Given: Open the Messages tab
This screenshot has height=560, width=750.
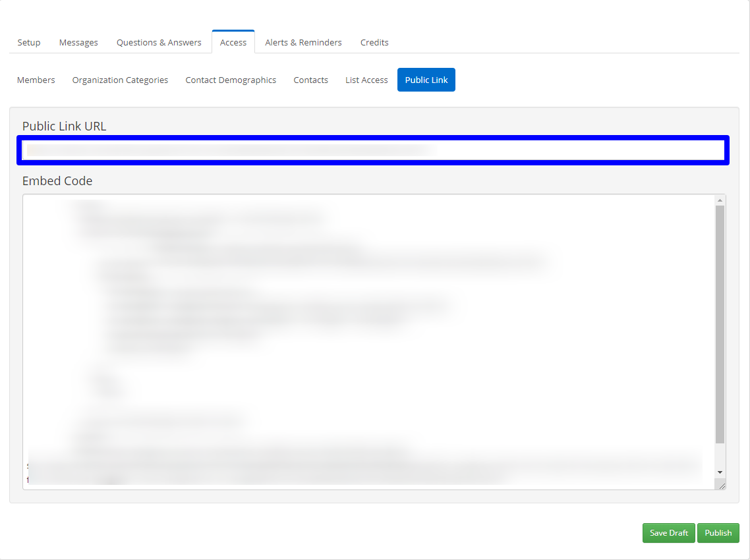Looking at the screenshot, I should tap(78, 42).
